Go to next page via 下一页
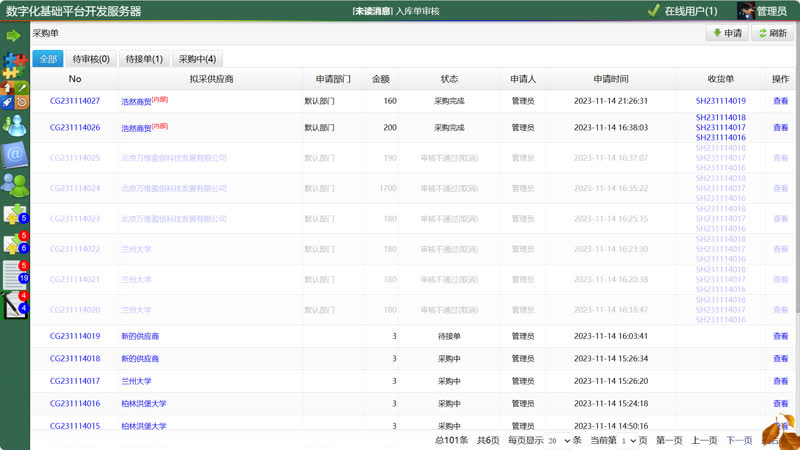 click(x=739, y=440)
